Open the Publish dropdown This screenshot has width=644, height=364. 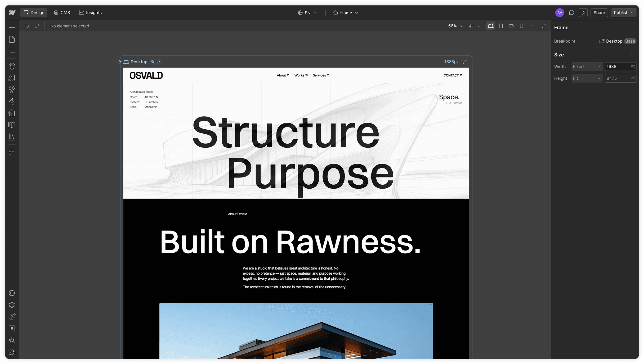(623, 13)
